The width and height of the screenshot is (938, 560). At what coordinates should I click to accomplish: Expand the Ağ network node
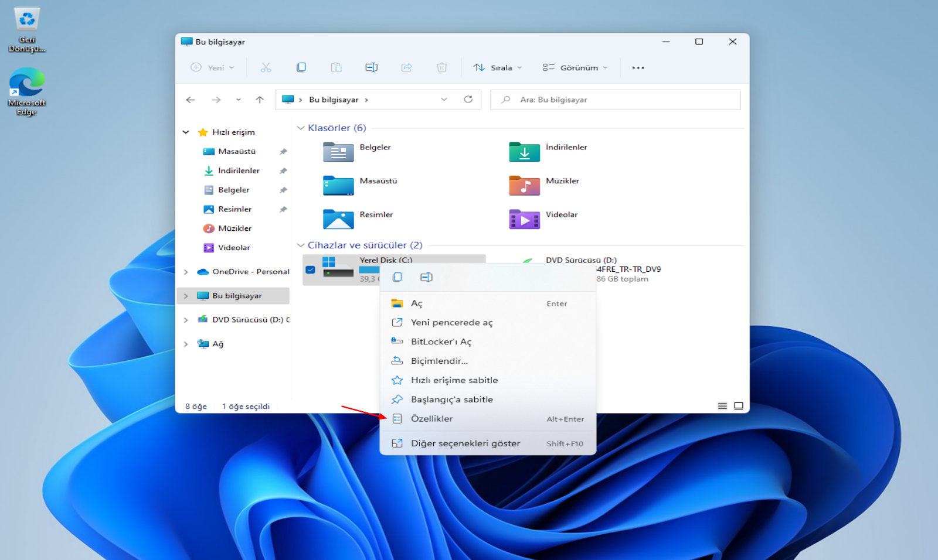click(x=186, y=344)
